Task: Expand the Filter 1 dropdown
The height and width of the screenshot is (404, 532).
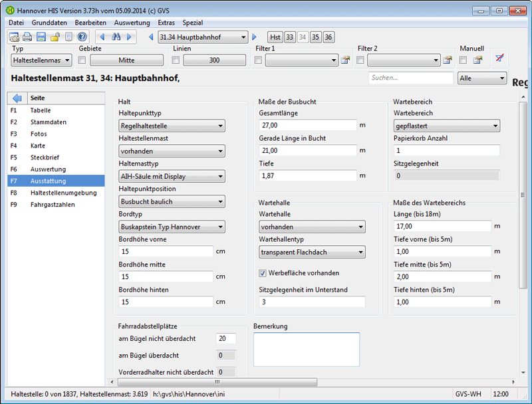Action: (302, 60)
